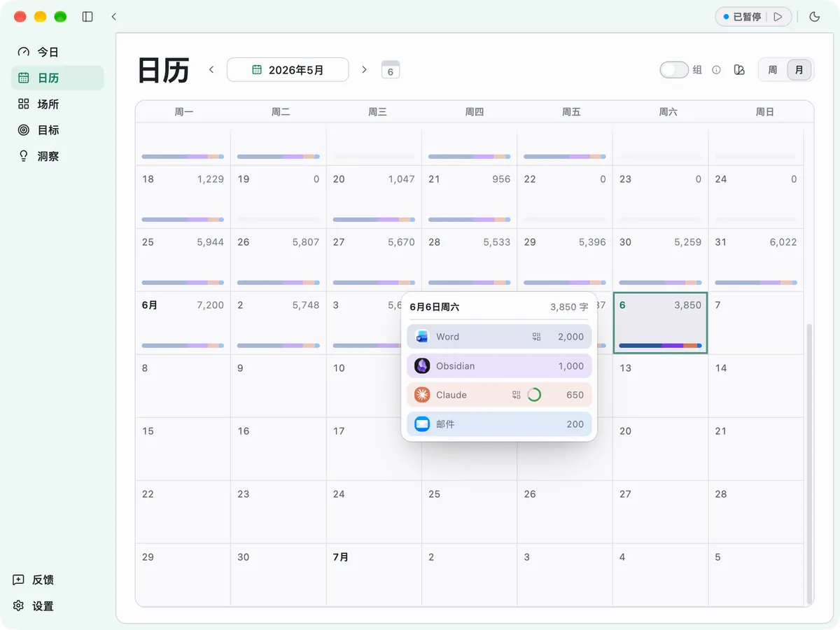840x630 pixels.
Task: Click the June 6 color usage bar
Action: [660, 346]
